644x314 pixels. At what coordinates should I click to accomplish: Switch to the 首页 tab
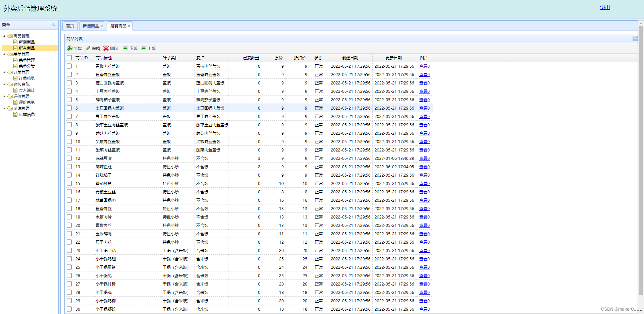tap(70, 26)
